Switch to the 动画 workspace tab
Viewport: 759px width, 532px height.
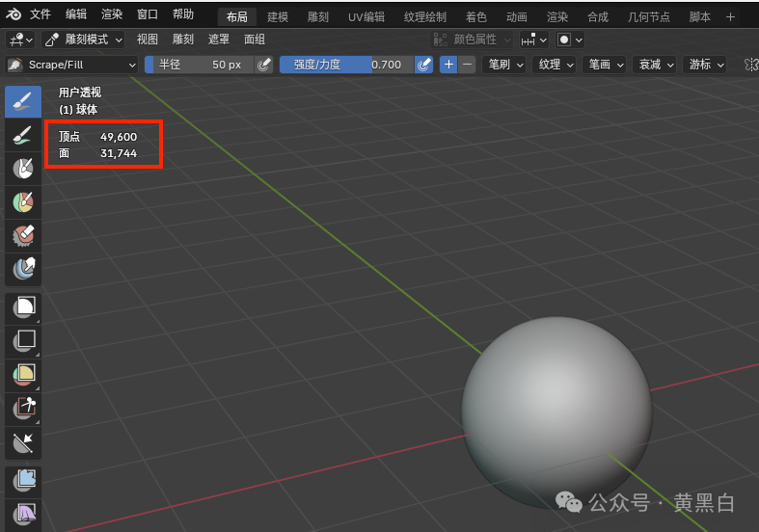(517, 17)
